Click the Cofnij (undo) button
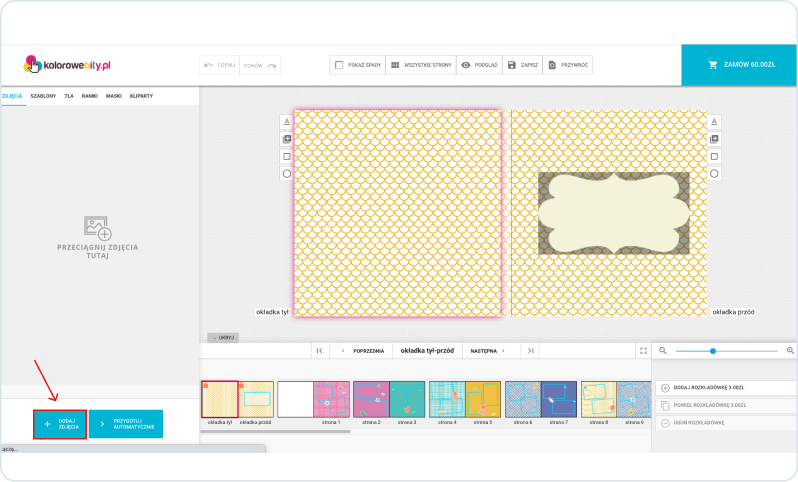The height and width of the screenshot is (482, 798). click(219, 65)
